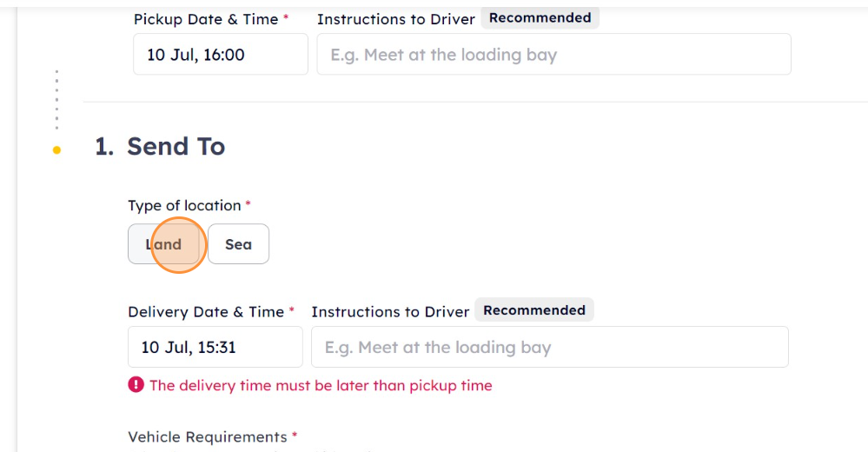
Task: Click the Recommended badge beside delivery instructions
Action: (x=534, y=310)
